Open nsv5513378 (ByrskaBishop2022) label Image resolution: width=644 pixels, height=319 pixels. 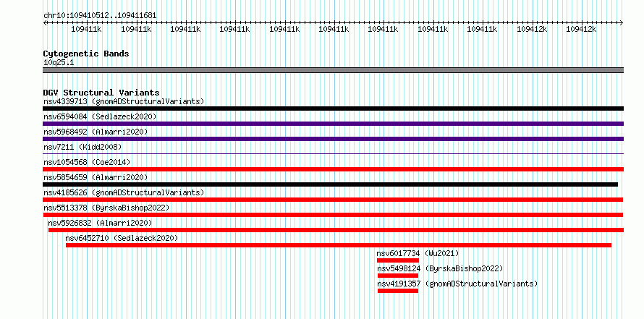pyautogui.click(x=106, y=208)
